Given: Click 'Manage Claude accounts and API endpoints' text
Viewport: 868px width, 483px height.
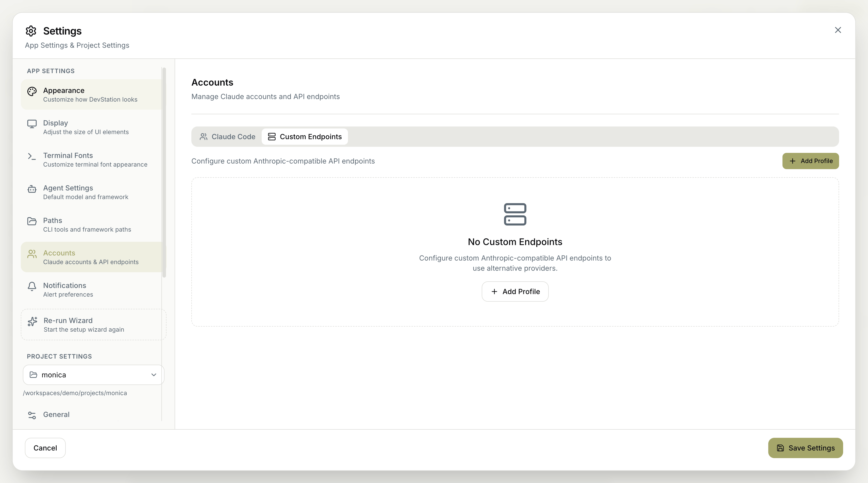Looking at the screenshot, I should pos(265,97).
